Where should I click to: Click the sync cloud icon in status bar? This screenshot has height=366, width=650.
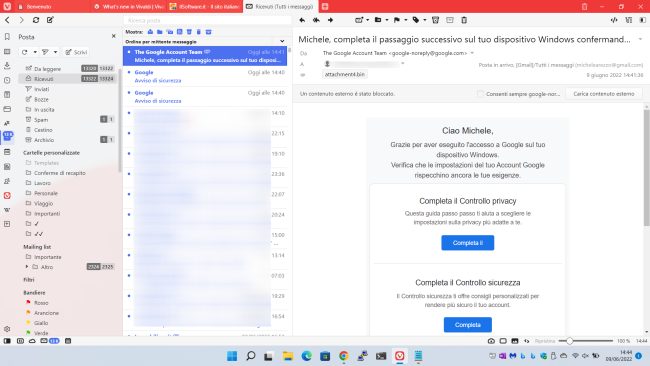(32, 341)
